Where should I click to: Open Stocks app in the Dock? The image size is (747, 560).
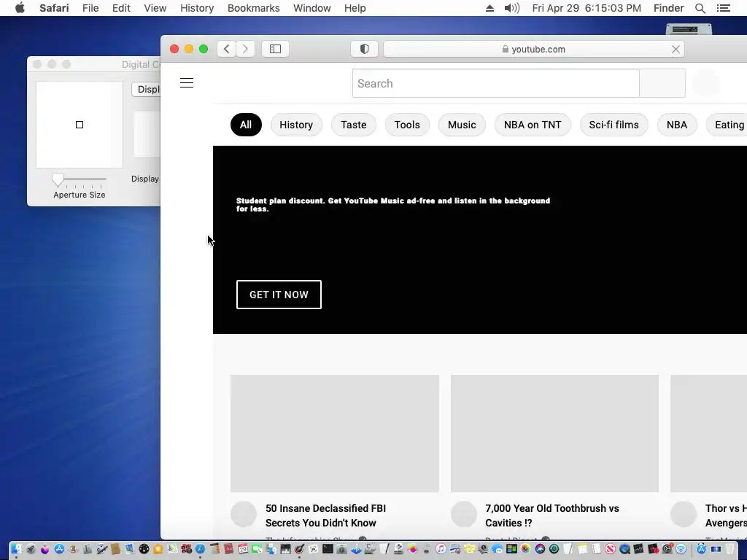click(x=638, y=549)
